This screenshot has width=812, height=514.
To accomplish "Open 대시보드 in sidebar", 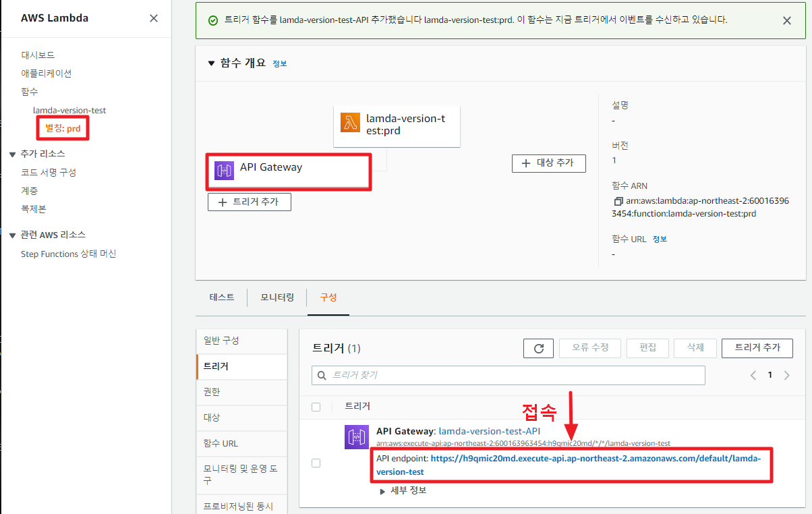I will tap(38, 55).
